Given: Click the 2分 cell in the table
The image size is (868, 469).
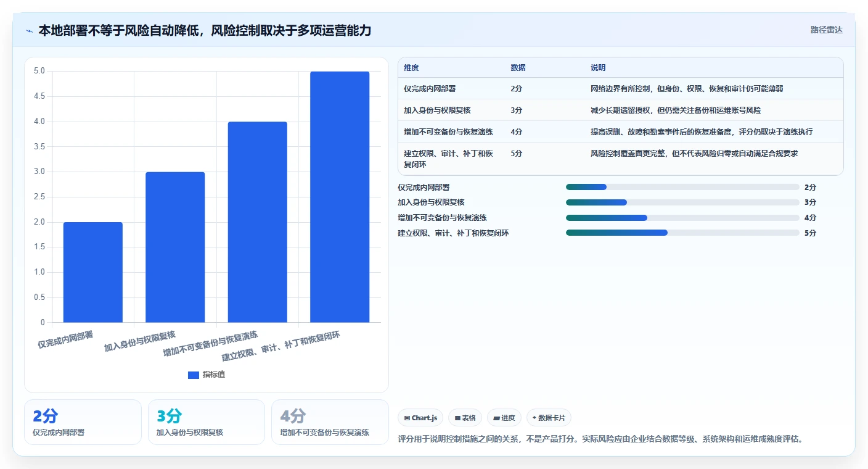Looking at the screenshot, I should 517,89.
